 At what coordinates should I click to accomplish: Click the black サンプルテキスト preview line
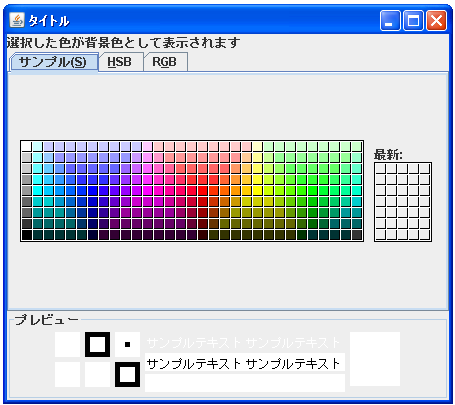click(x=244, y=363)
